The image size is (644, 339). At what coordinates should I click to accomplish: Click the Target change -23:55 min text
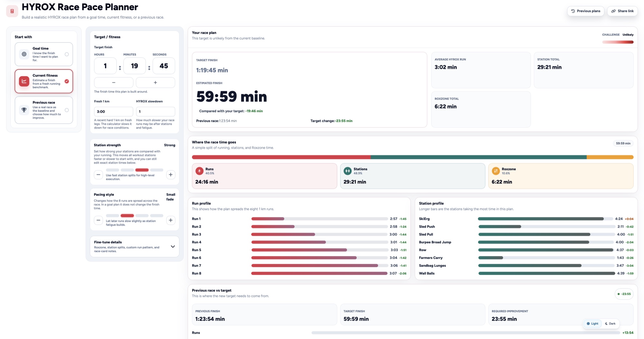[x=331, y=121]
